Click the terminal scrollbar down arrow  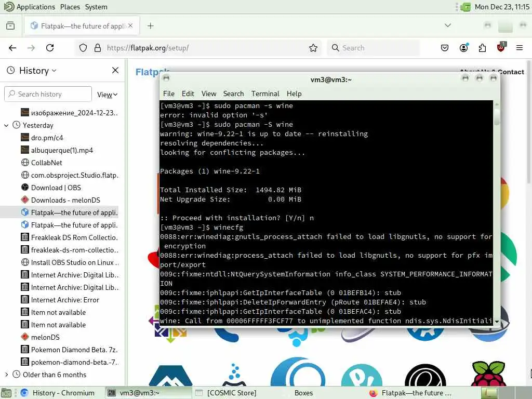point(497,321)
